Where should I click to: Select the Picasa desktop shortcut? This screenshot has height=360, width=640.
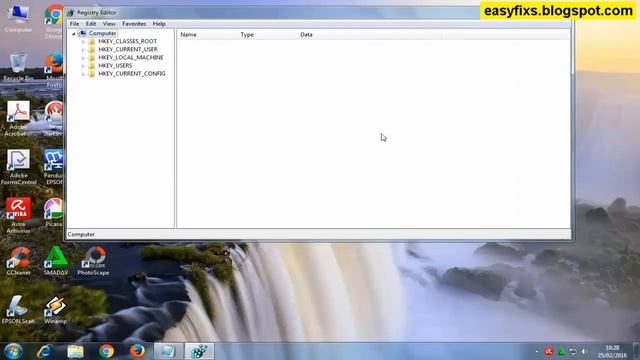pos(54,212)
